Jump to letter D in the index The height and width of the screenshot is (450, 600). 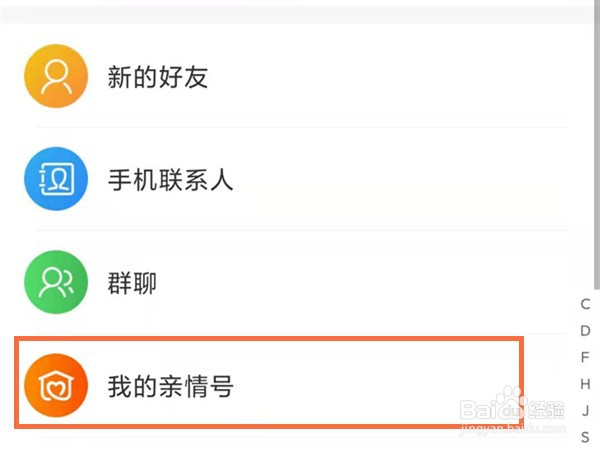click(x=586, y=330)
